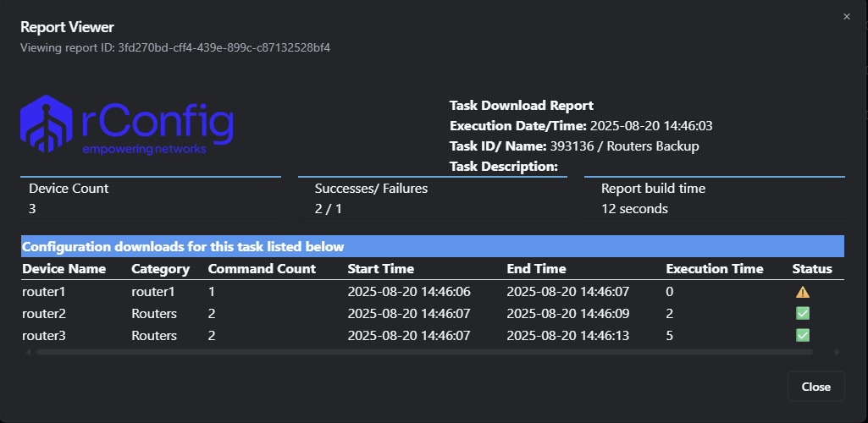Click the rConfig logo
The width and height of the screenshot is (868, 423).
127,125
